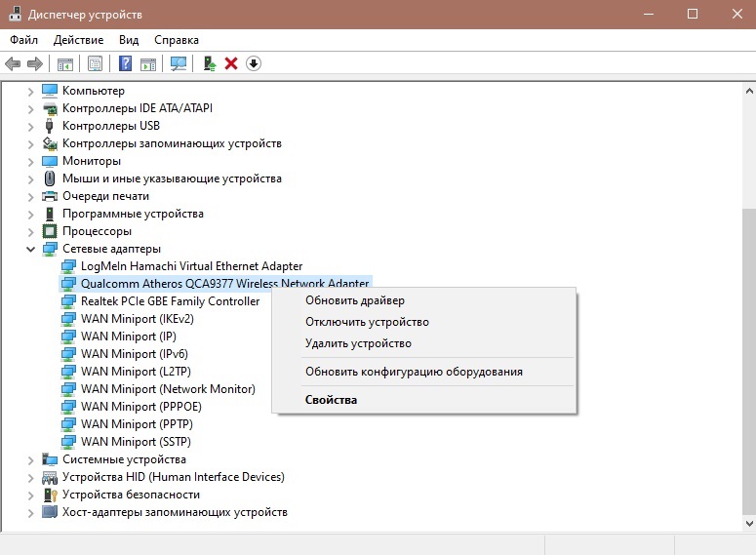Expand the Контроллеры USB node
756x555 pixels.
[31, 126]
